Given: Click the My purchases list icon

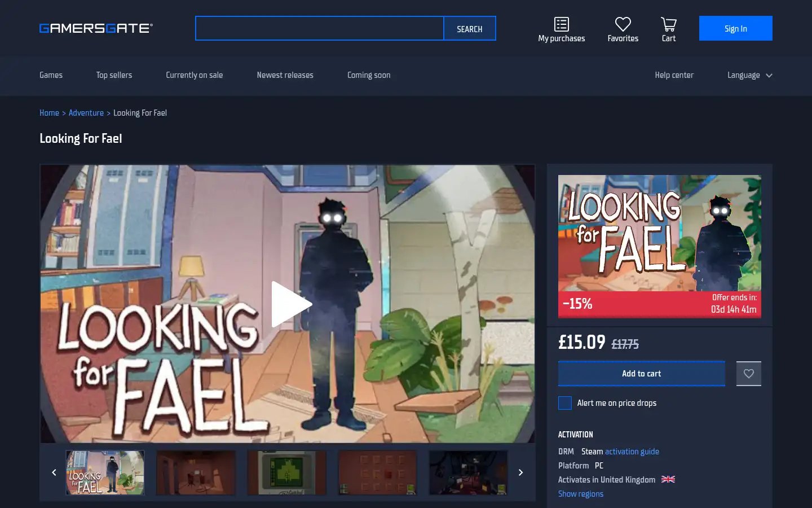Looking at the screenshot, I should (562, 24).
